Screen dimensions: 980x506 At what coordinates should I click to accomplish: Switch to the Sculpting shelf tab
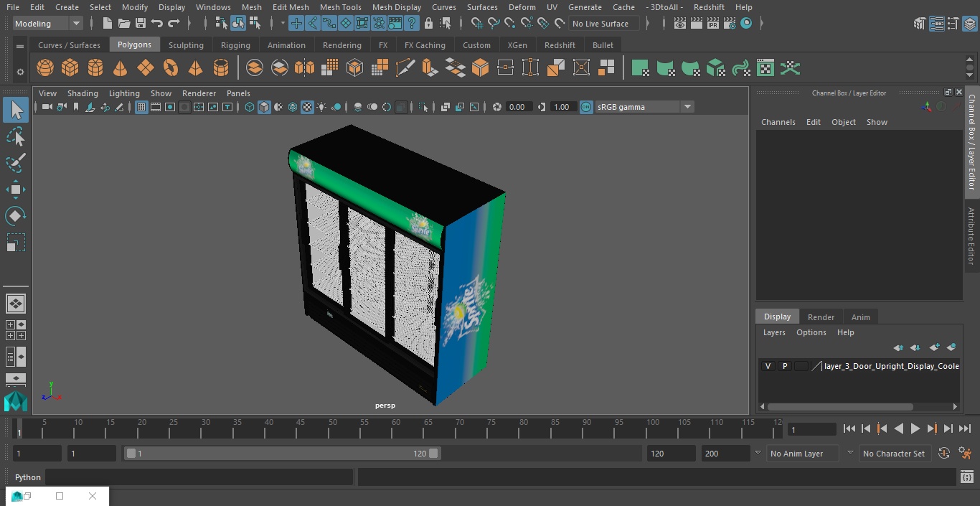pyautogui.click(x=186, y=45)
